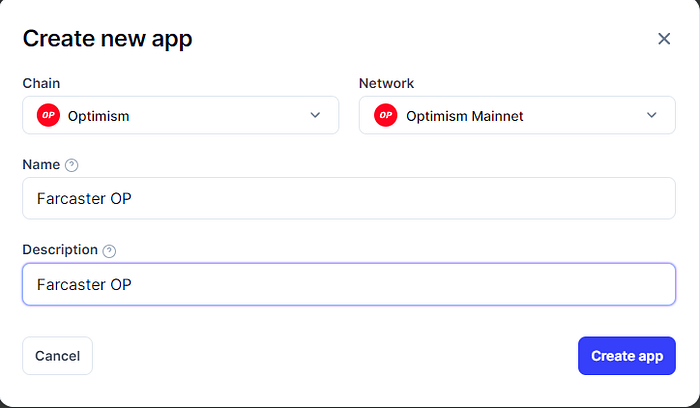Click the Chain label

point(41,83)
